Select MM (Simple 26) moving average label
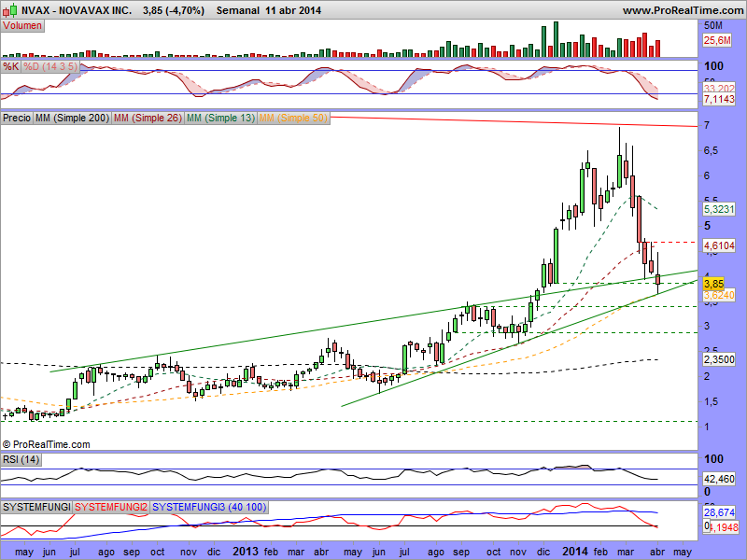The height and width of the screenshot is (560, 747). [148, 118]
